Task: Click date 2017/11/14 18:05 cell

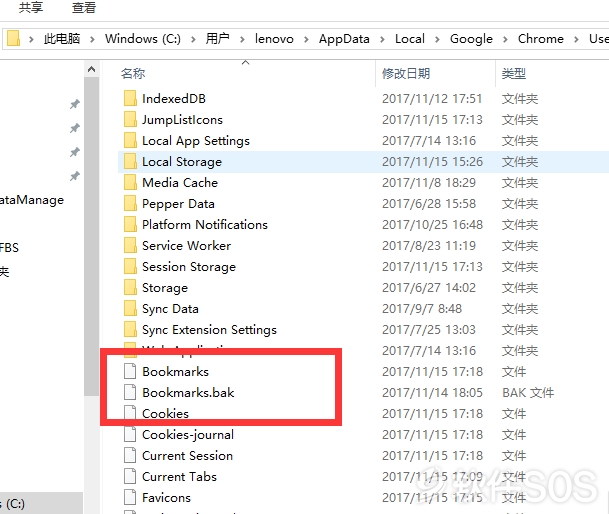Action: tap(432, 392)
